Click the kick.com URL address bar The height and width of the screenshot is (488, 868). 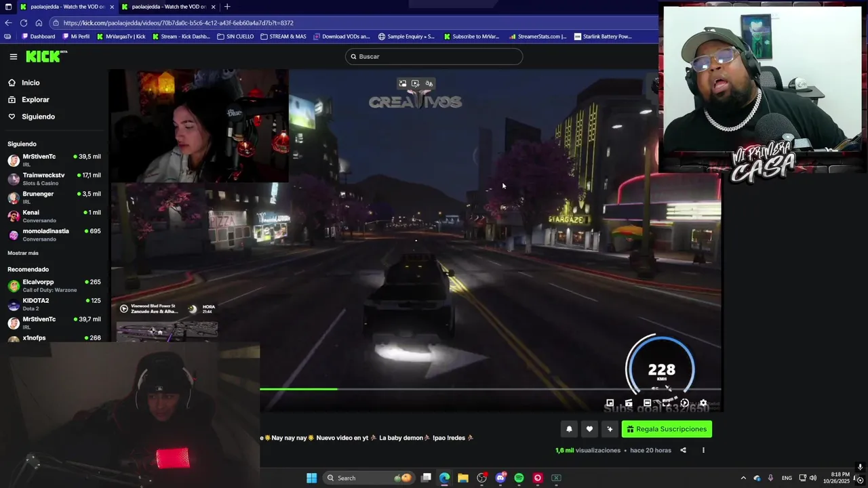point(353,22)
